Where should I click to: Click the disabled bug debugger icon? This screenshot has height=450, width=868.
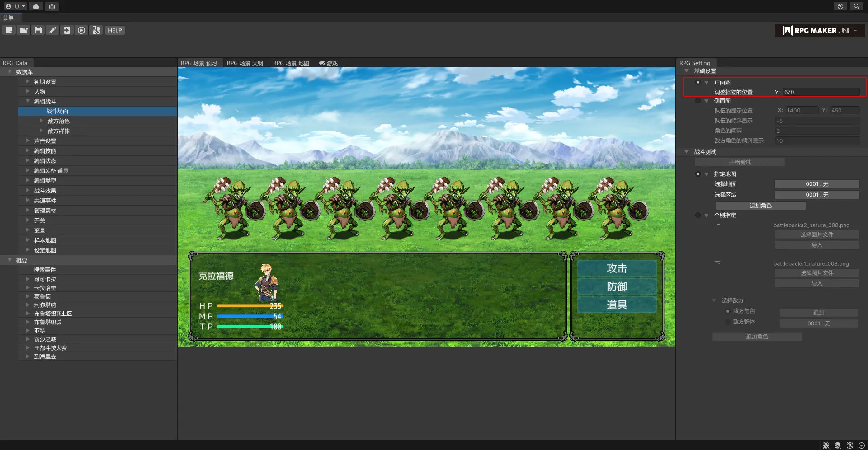pos(826,445)
